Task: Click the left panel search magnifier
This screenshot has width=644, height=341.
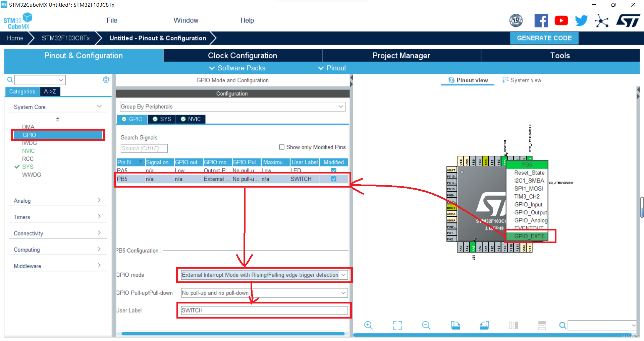Action: 10,80
